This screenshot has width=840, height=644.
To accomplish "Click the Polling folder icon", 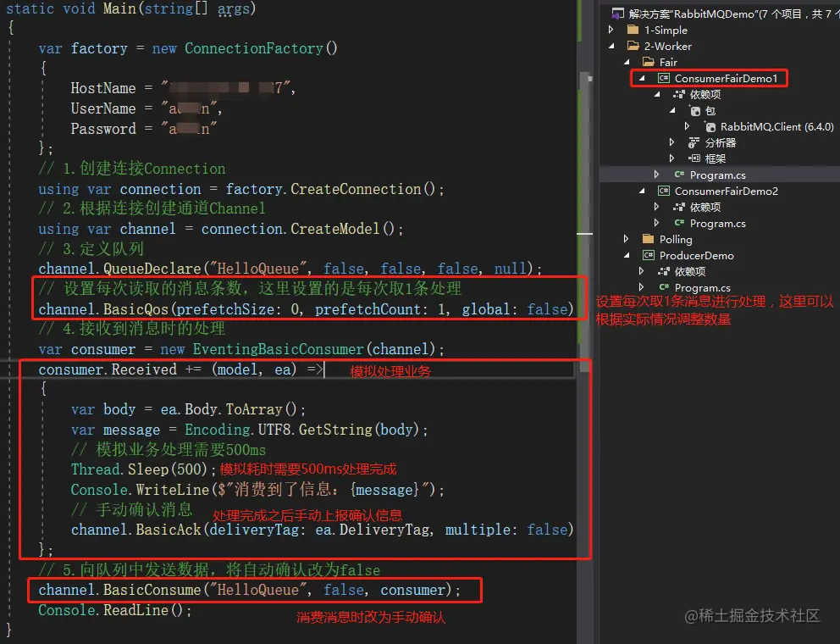I will [x=649, y=239].
